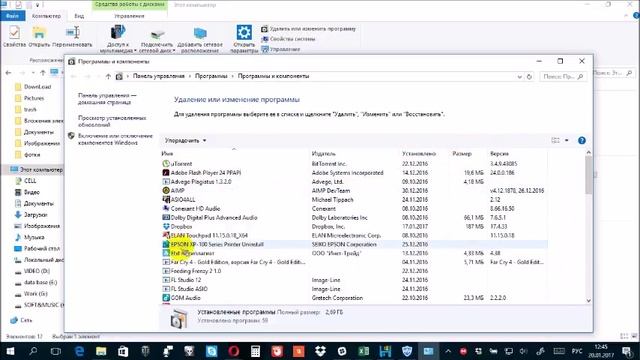Image resolution: width=640 pixels, height=360 pixels.
Task: Select фотки folder in sidebar
Action: coord(27,155)
